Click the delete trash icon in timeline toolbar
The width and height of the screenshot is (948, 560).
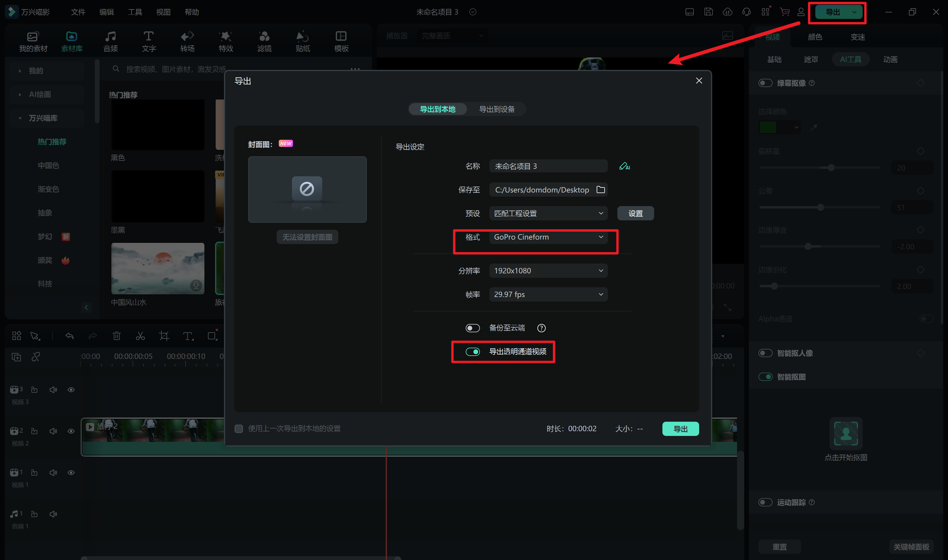coord(117,336)
